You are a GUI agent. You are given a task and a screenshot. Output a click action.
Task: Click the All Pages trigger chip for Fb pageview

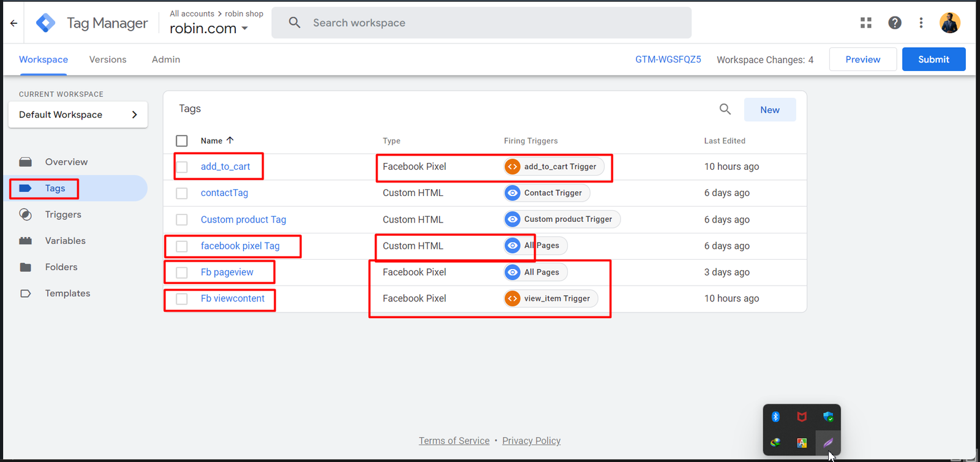[535, 272]
